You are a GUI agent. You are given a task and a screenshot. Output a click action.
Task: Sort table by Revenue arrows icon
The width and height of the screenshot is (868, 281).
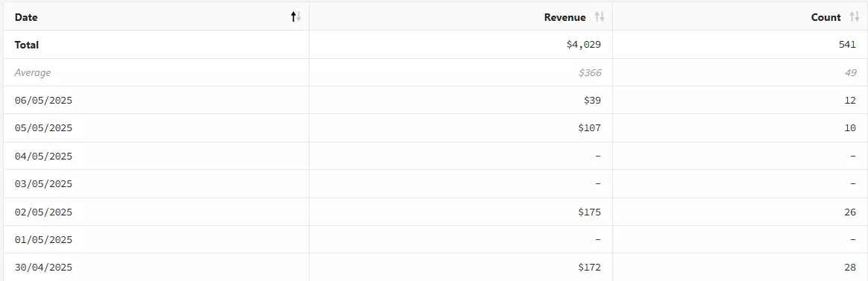tap(600, 17)
